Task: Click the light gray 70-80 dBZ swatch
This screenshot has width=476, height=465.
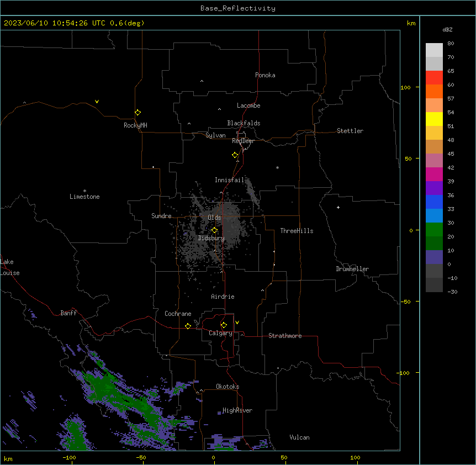Action: pos(434,50)
